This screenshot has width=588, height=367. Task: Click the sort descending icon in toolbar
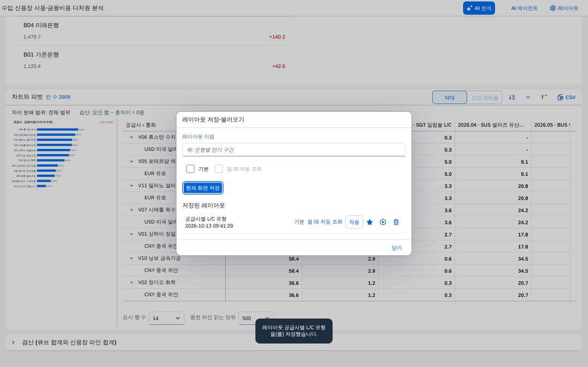[512, 97]
